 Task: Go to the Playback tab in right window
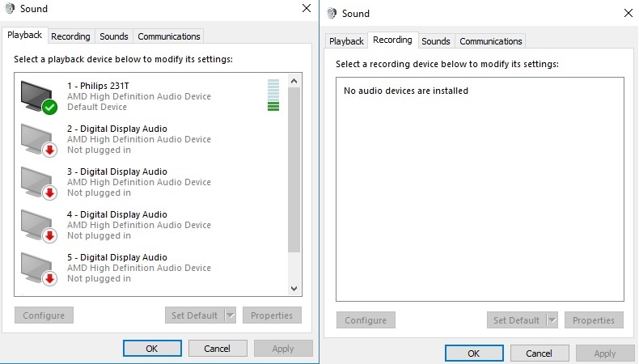[346, 41]
